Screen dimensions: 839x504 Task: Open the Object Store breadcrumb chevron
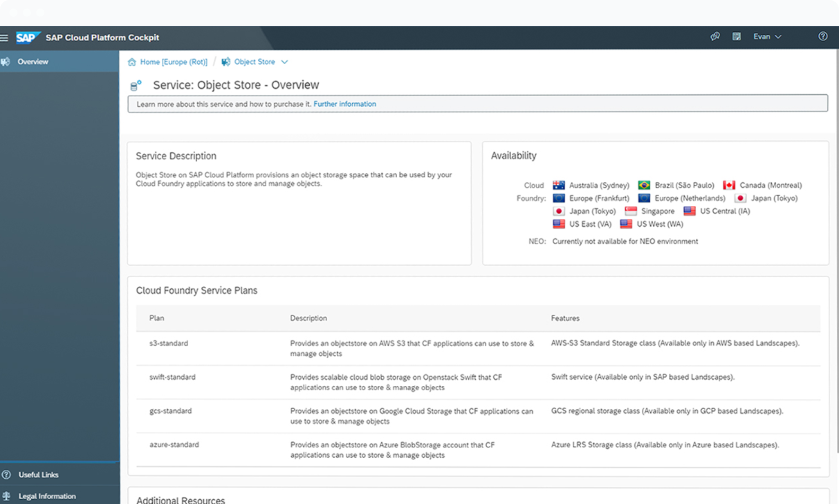point(285,62)
